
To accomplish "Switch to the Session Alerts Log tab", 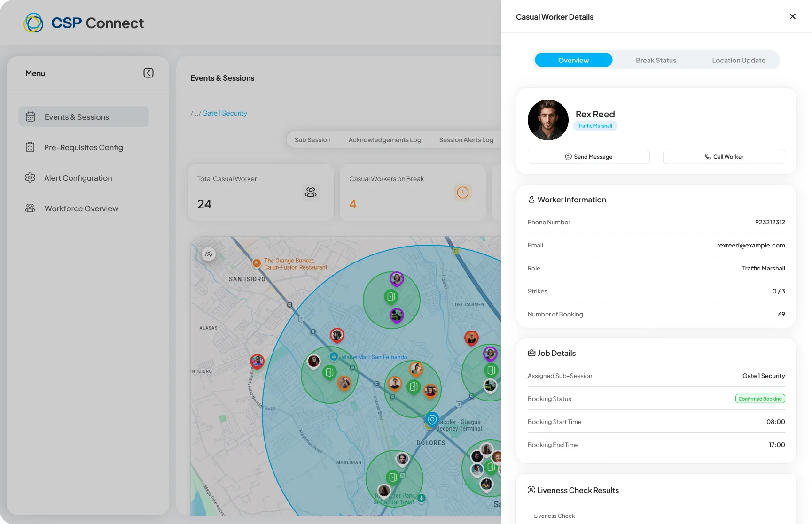I will 466,140.
